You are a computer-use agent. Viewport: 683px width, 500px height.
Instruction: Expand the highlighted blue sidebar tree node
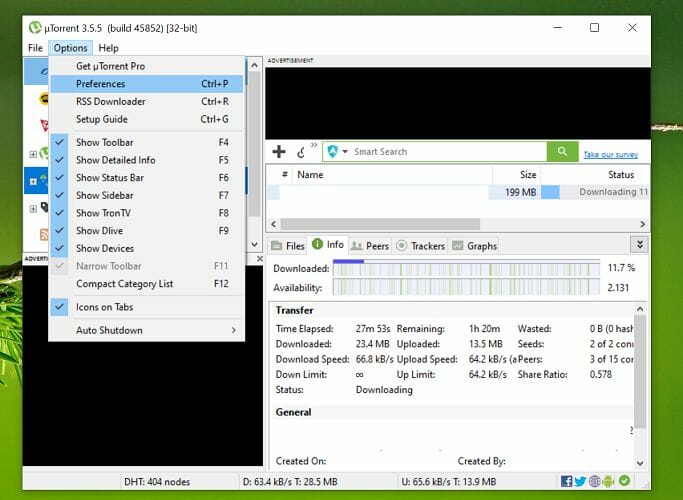point(33,181)
